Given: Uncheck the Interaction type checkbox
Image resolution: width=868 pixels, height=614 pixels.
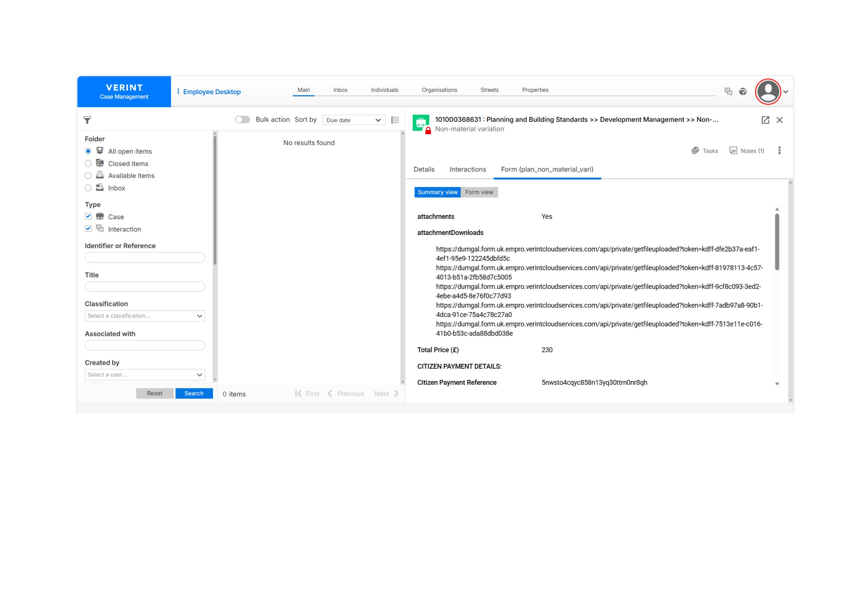Looking at the screenshot, I should click(x=88, y=228).
